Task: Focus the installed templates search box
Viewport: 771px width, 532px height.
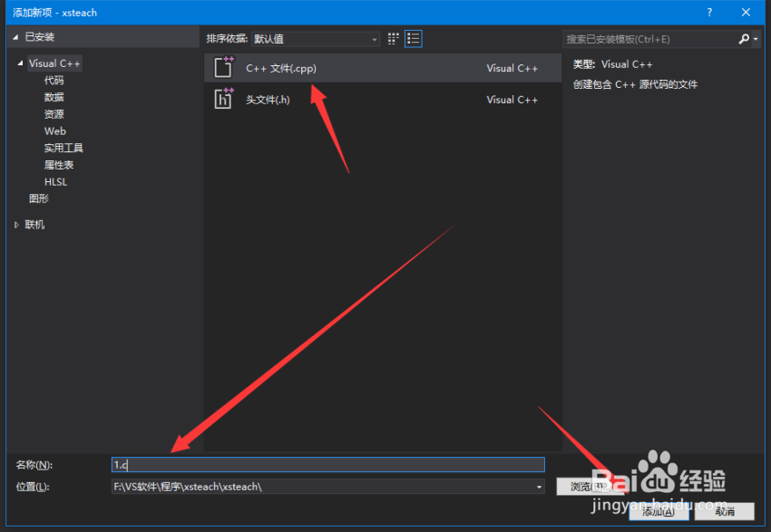Action: [x=649, y=39]
